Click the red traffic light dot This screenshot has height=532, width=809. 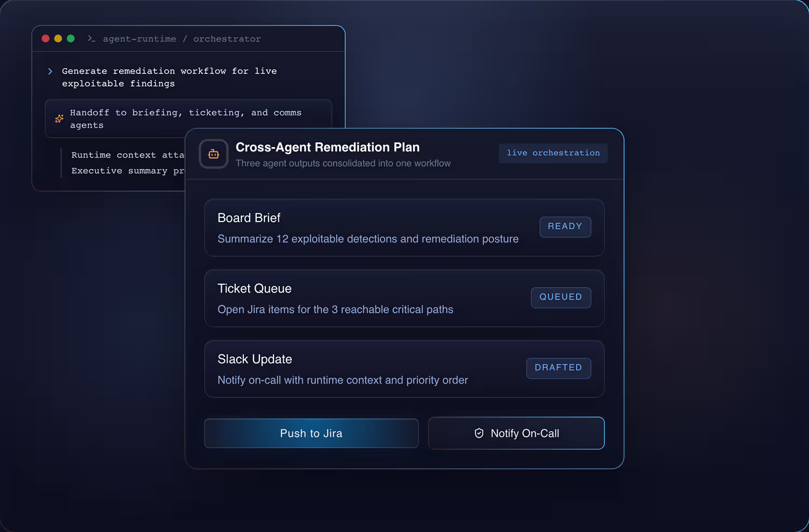(x=45, y=38)
